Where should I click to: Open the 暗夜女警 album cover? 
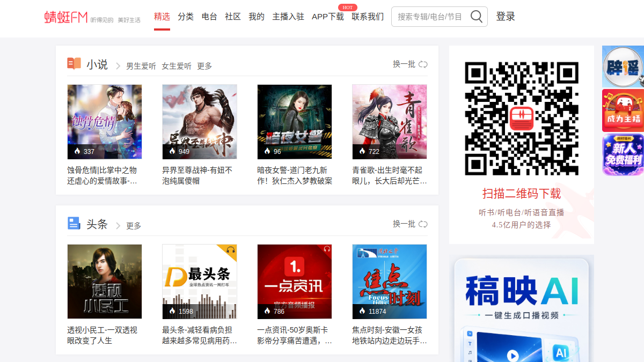(295, 122)
